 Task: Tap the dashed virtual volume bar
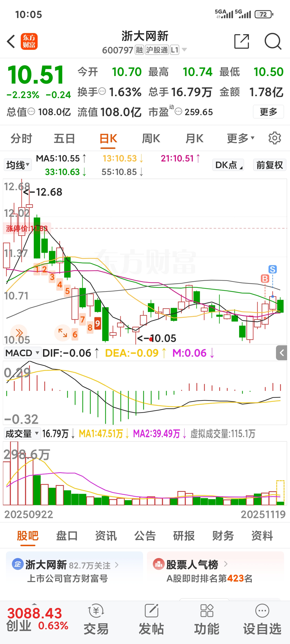point(280,492)
